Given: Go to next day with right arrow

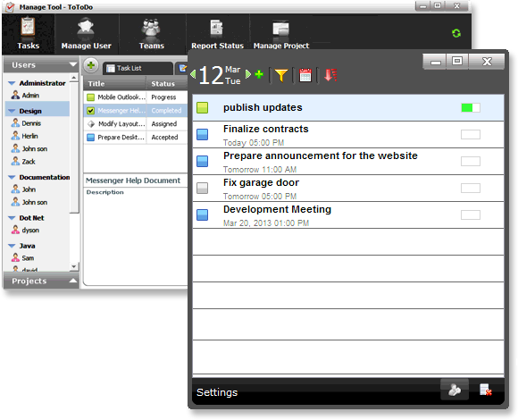Looking at the screenshot, I should pyautogui.click(x=248, y=74).
